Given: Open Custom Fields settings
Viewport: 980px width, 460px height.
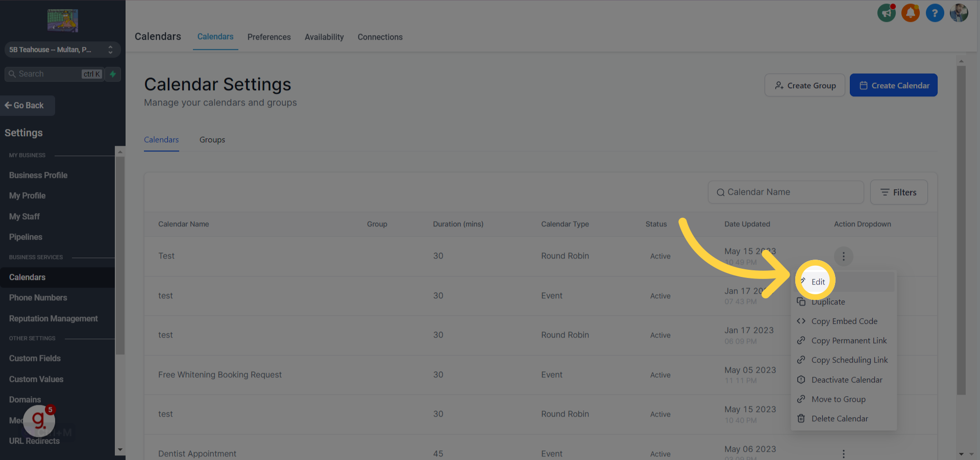Looking at the screenshot, I should (x=35, y=359).
